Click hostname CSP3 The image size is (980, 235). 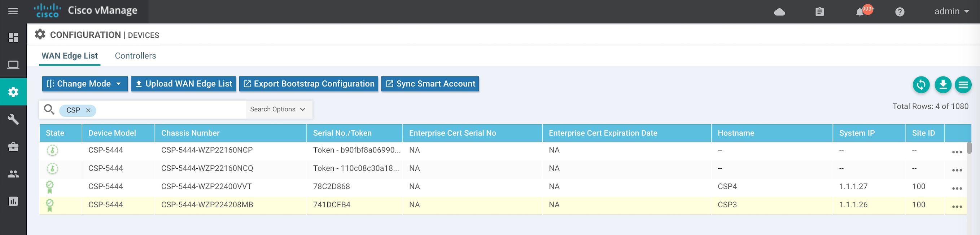click(x=727, y=205)
